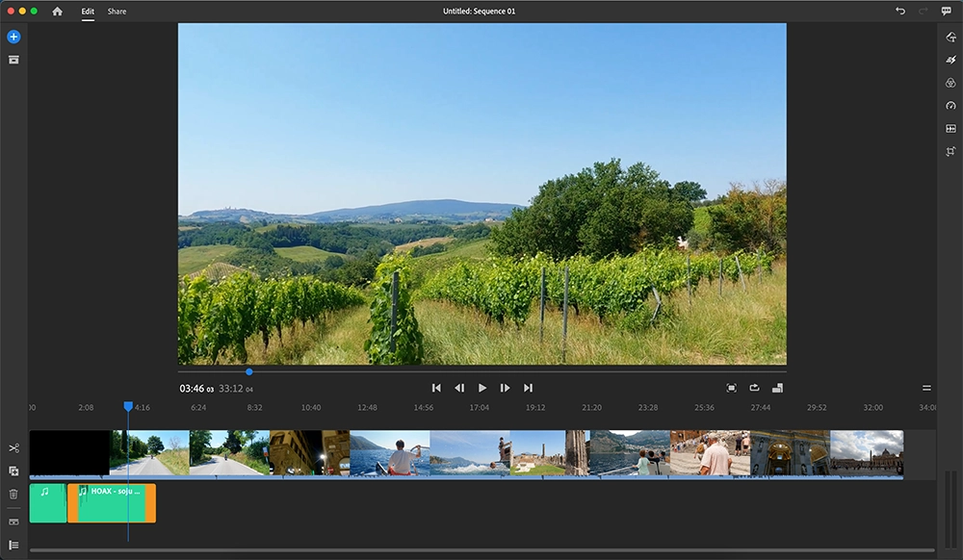963x560 pixels.
Task: Switch to the Share tab
Action: point(115,11)
